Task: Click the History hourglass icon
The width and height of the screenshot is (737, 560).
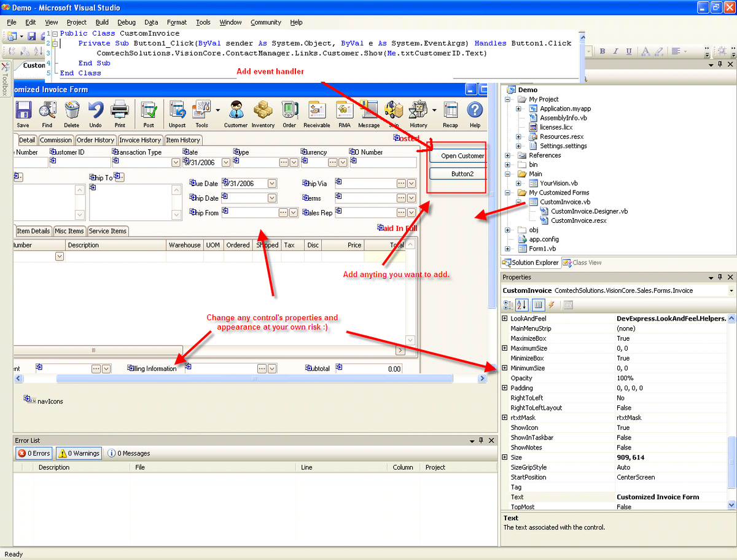Action: [418, 111]
